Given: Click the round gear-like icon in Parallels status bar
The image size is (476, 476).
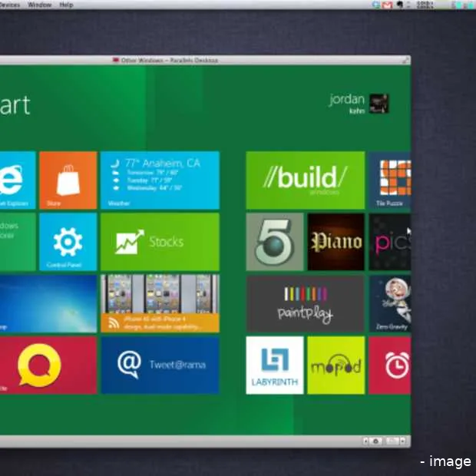Looking at the screenshot, I should coord(376,441).
